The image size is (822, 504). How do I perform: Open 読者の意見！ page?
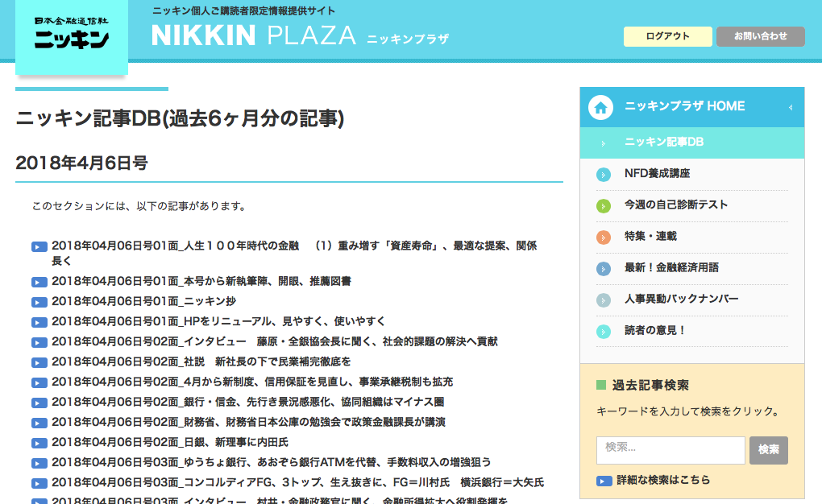click(654, 331)
